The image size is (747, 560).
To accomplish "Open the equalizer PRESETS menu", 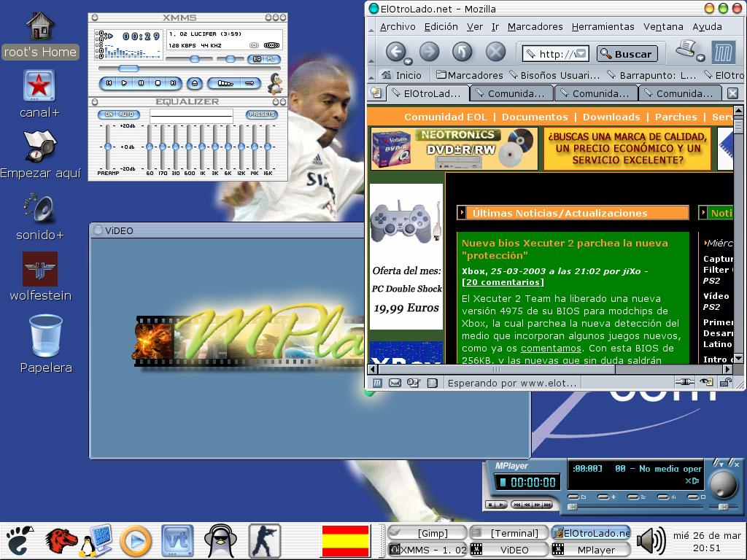I will [262, 114].
